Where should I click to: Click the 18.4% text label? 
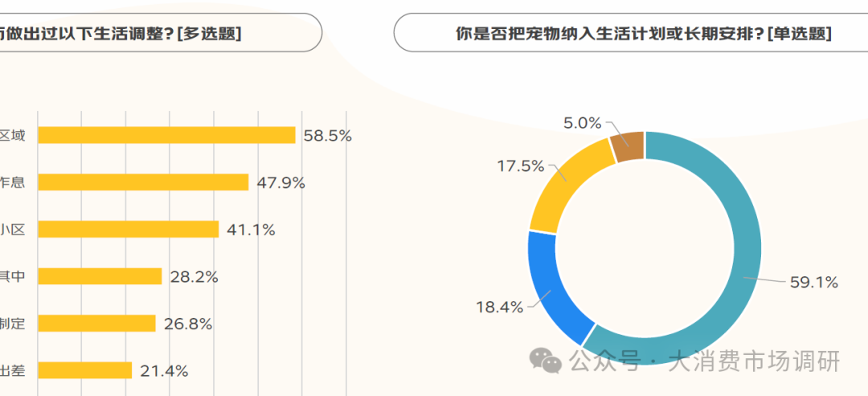click(499, 307)
